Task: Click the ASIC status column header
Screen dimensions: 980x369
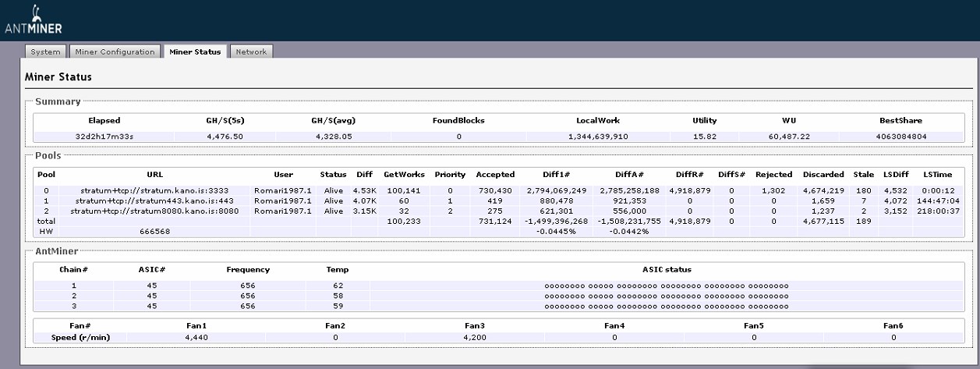Action: pyautogui.click(x=667, y=270)
